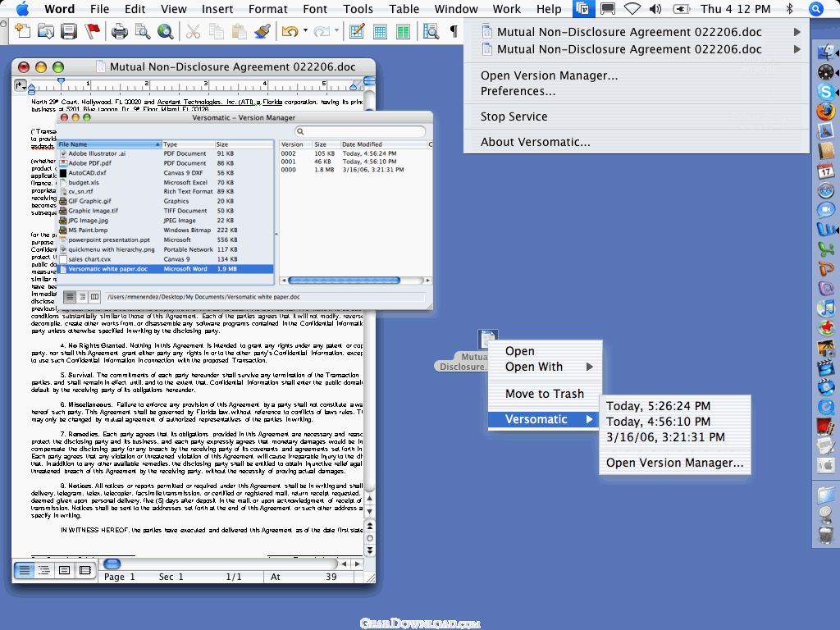The width and height of the screenshot is (840, 630).
Task: Click the Web Page Preview globe icon
Action: point(166,32)
